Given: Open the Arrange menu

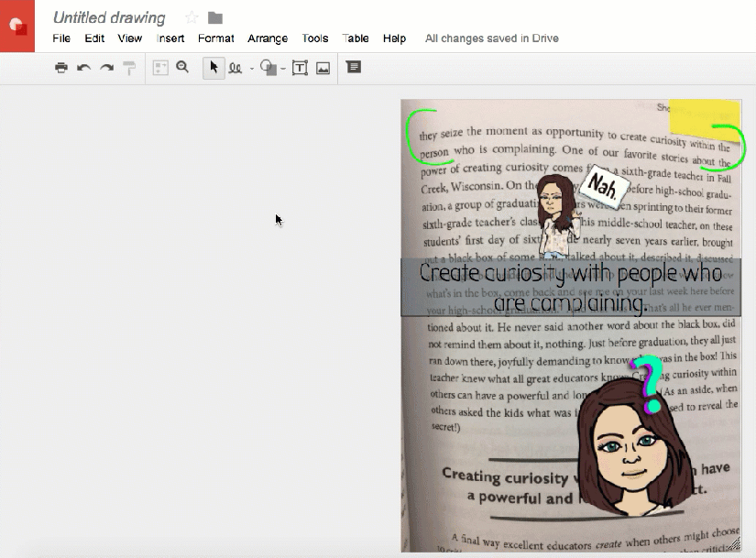Looking at the screenshot, I should [268, 38].
